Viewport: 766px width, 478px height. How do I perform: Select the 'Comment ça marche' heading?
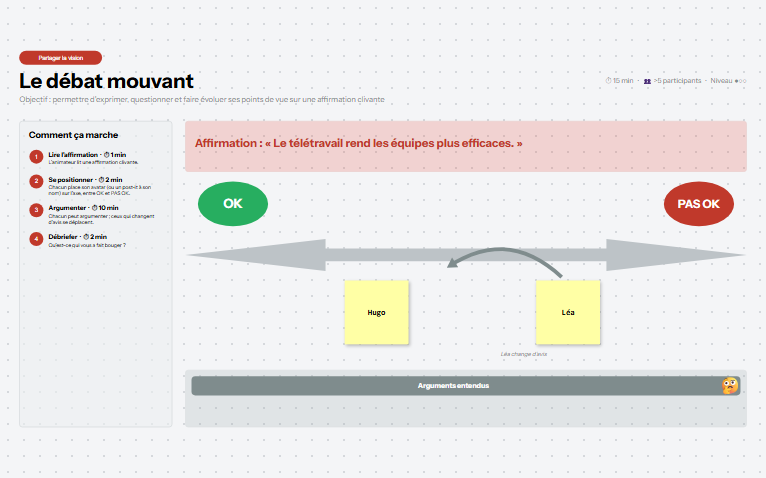(73, 135)
